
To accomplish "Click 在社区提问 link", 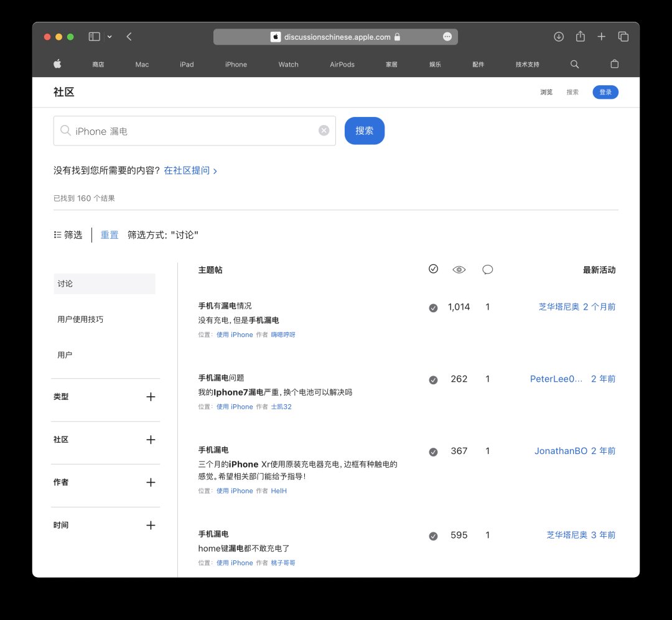I will [190, 170].
